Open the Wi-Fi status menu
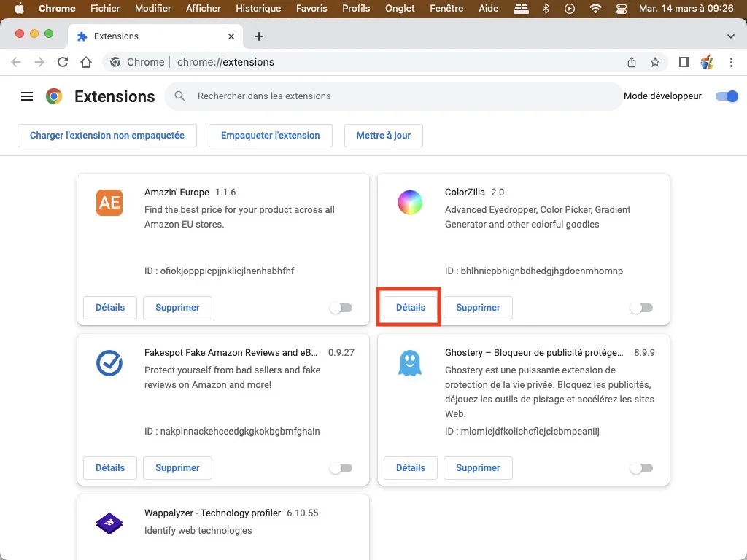Screen dimensions: 747x560 coord(595,8)
